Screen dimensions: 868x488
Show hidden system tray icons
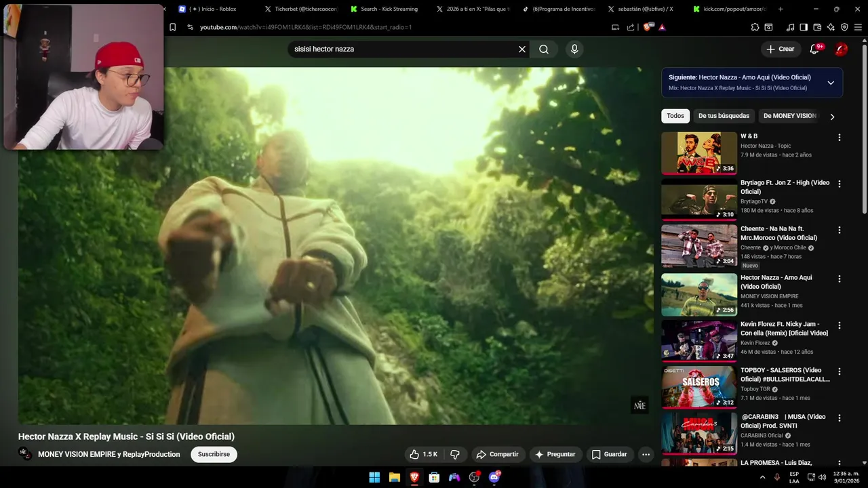tap(763, 477)
